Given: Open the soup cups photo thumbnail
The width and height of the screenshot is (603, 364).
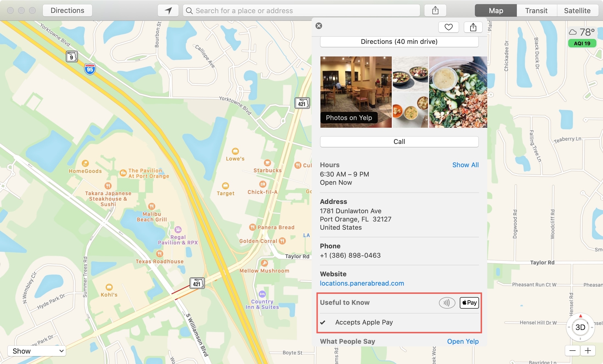Looking at the screenshot, I should [x=410, y=110].
